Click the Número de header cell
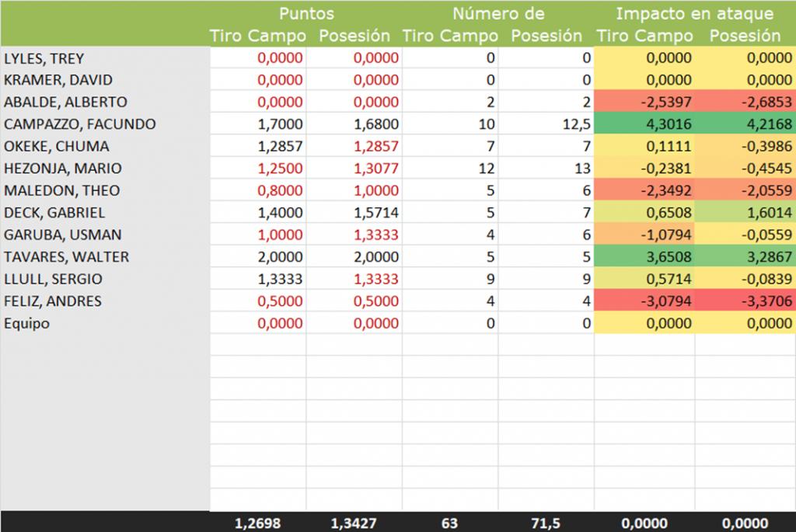 coord(498,13)
